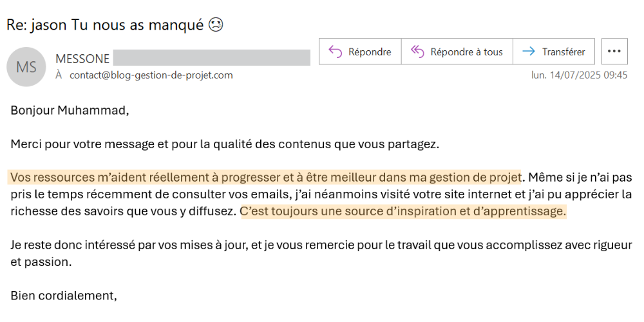Click the subject line Re: jason Tu nous as manqué

coord(105,25)
